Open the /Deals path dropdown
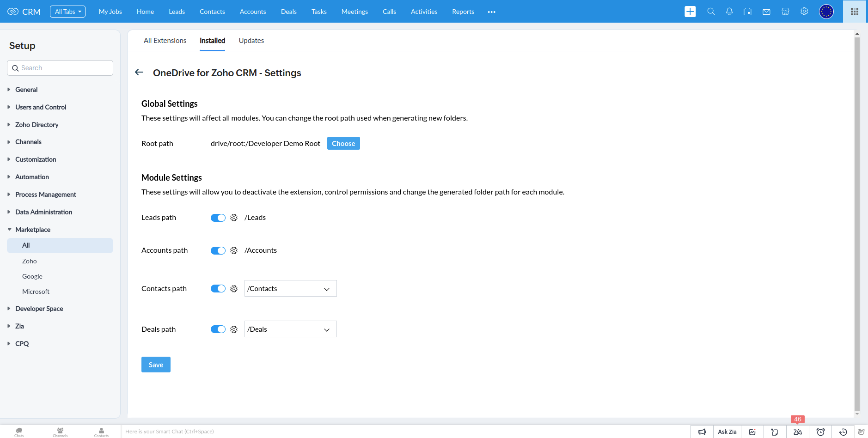 click(x=290, y=329)
